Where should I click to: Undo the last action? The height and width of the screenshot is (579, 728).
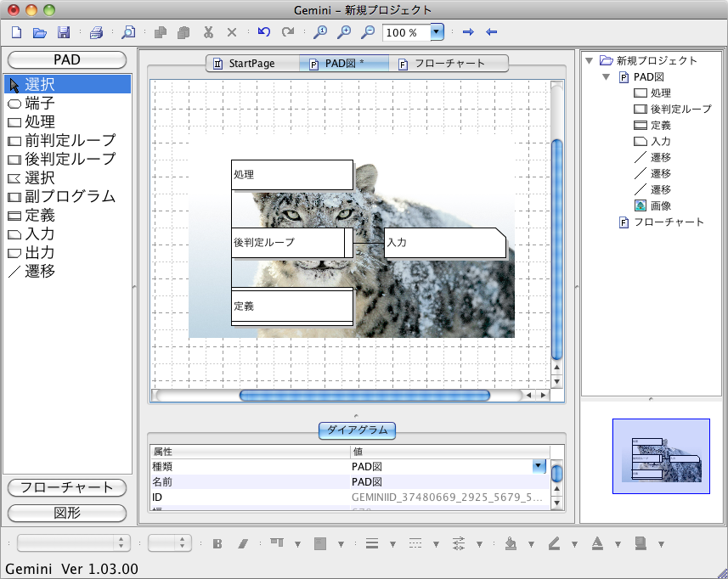point(264,31)
